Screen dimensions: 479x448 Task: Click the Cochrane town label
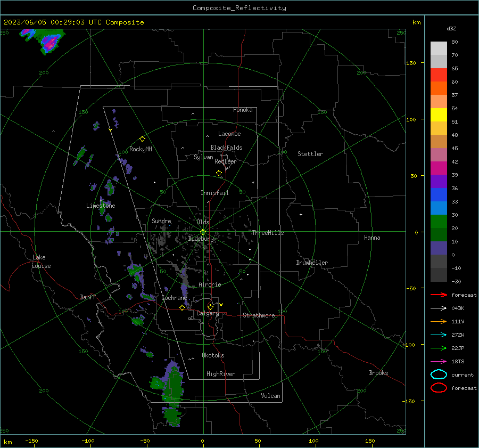(174, 298)
